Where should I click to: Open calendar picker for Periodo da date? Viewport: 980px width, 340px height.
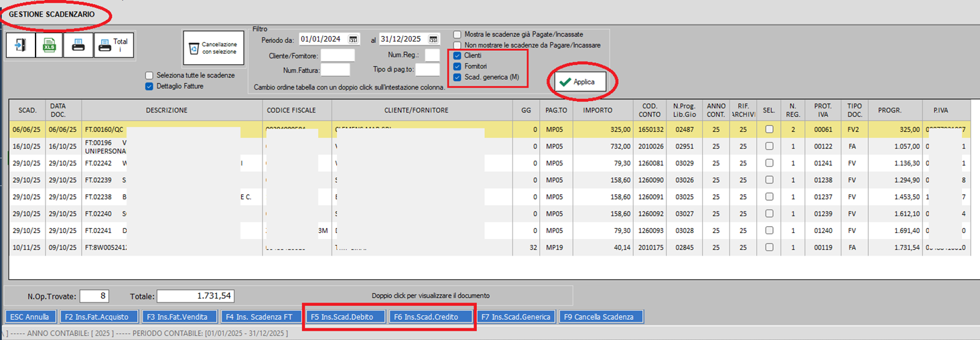click(x=354, y=39)
